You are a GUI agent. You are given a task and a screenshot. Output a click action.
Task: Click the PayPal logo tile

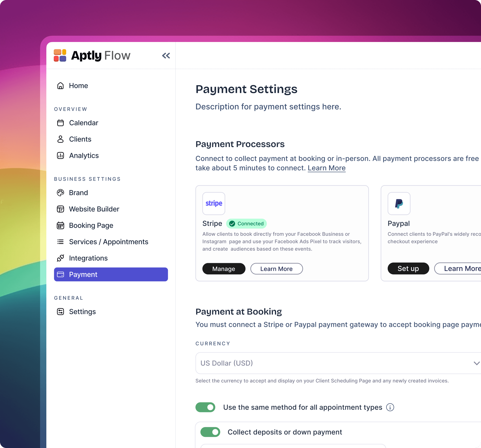[399, 204]
